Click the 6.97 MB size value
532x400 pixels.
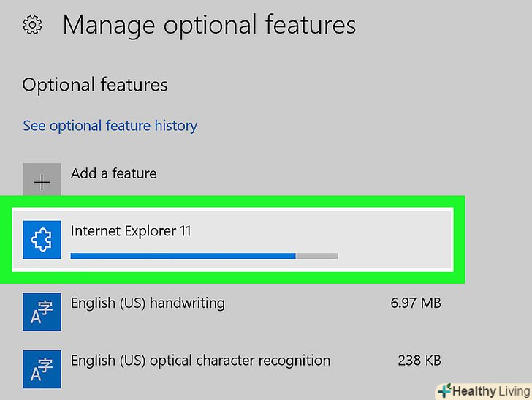coord(416,303)
